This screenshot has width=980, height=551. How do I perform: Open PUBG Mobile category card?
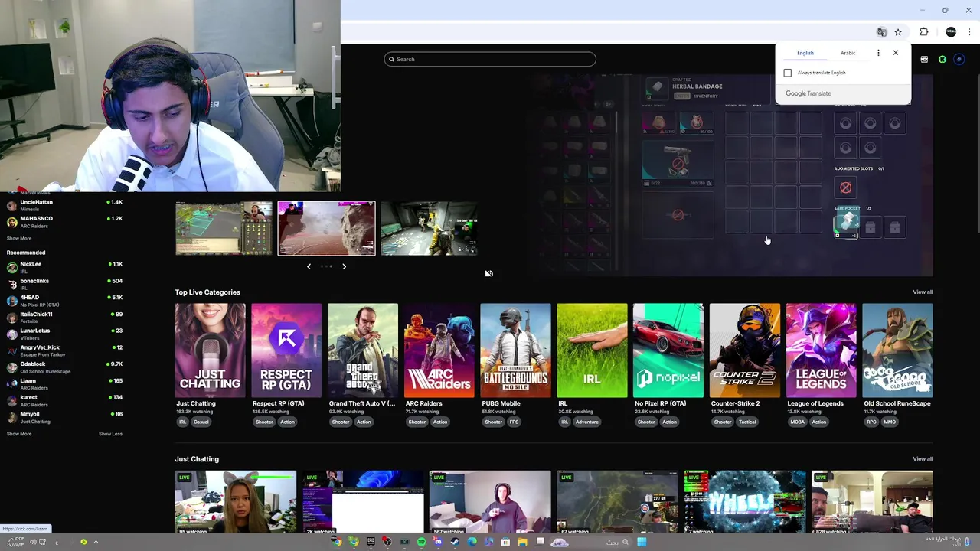(x=515, y=350)
